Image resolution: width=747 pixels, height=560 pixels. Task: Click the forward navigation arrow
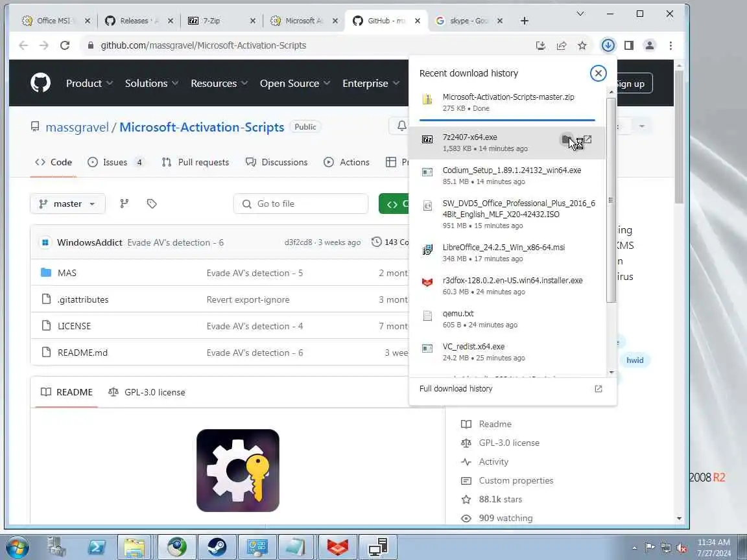(44, 45)
